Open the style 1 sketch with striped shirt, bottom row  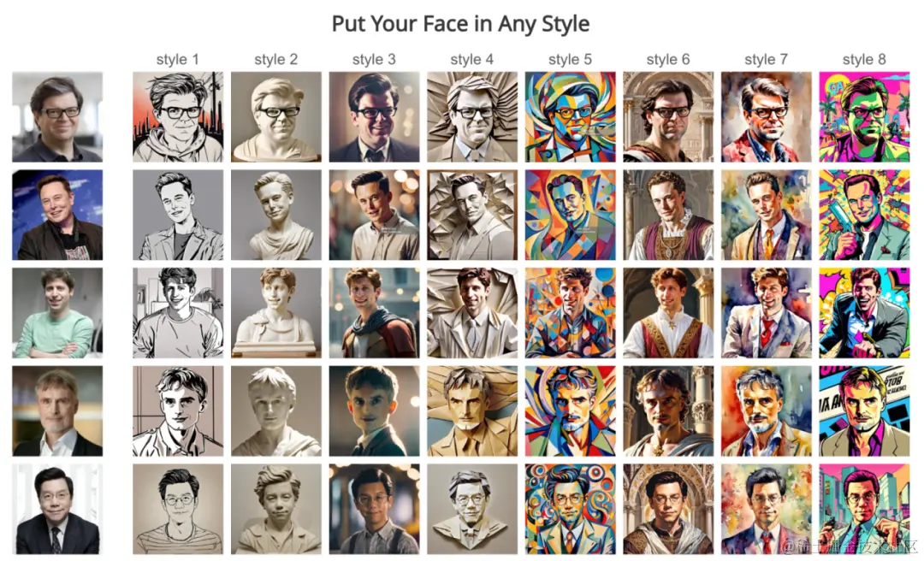tap(178, 509)
